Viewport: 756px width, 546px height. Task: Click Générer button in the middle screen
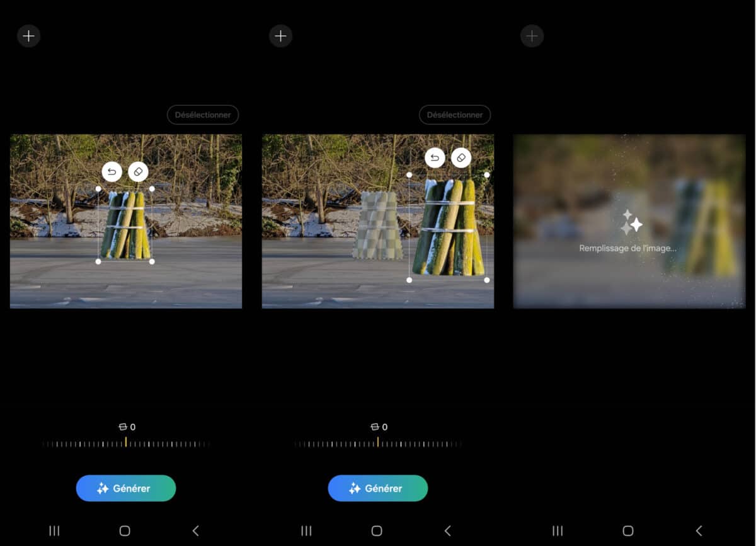click(378, 488)
